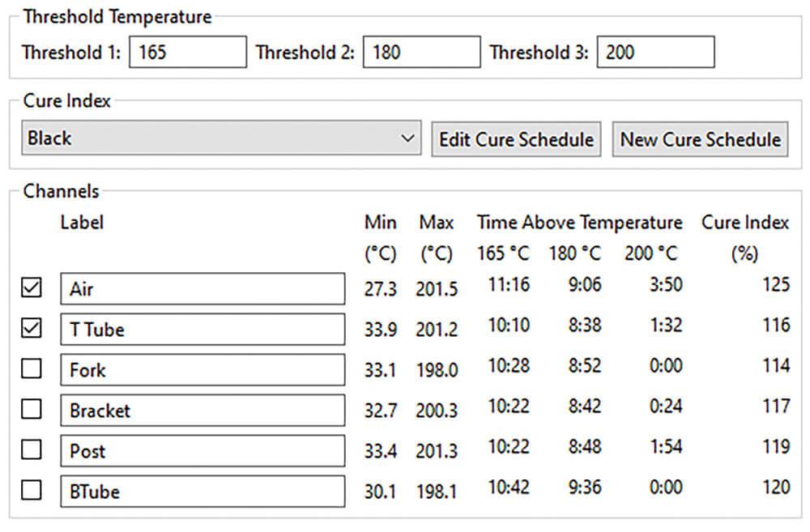Image resolution: width=810 pixels, height=532 pixels.
Task: Click the BTube label text box
Action: click(202, 491)
